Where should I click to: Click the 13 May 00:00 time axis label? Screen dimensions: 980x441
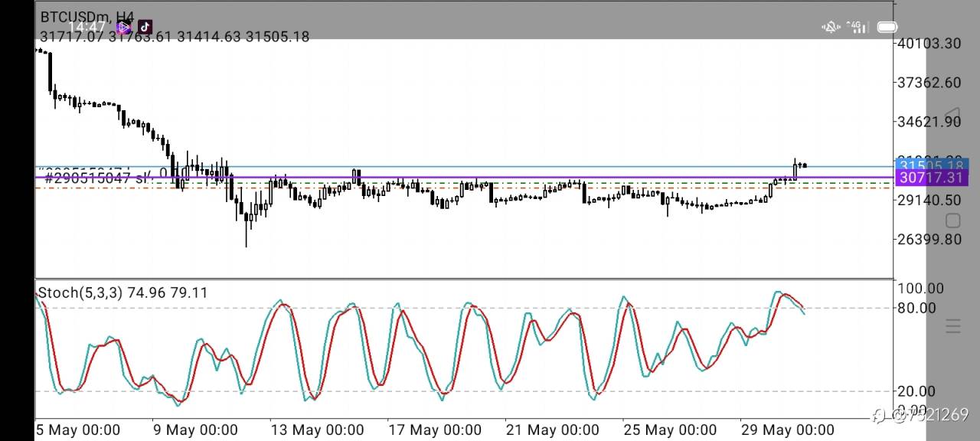coord(318,430)
